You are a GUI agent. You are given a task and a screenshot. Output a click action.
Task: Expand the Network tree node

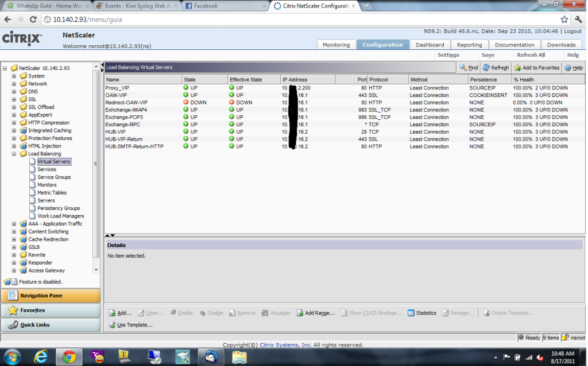14,84
